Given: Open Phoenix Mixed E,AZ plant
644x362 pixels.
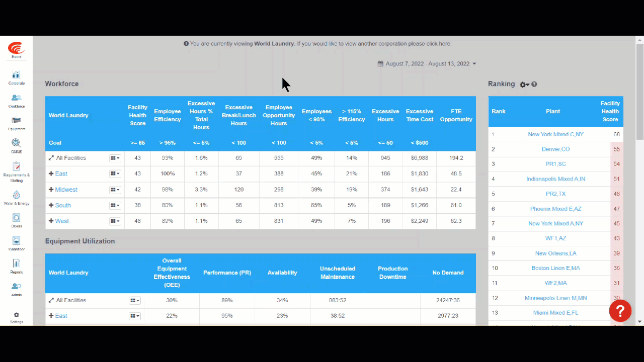Looking at the screenshot, I should [555, 209].
